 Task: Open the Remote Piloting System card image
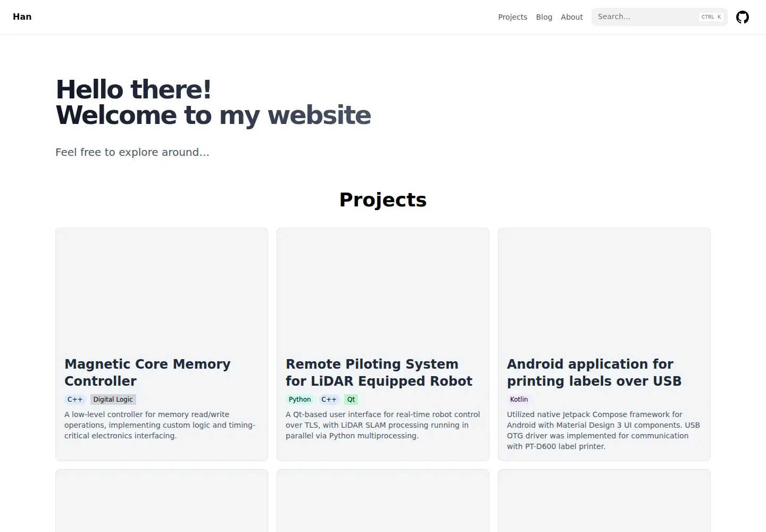[383, 287]
